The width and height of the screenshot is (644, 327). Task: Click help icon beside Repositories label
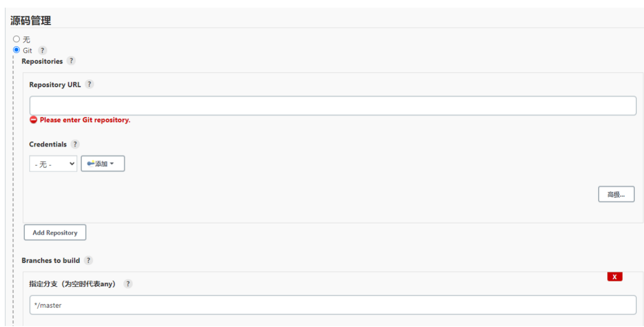point(71,61)
